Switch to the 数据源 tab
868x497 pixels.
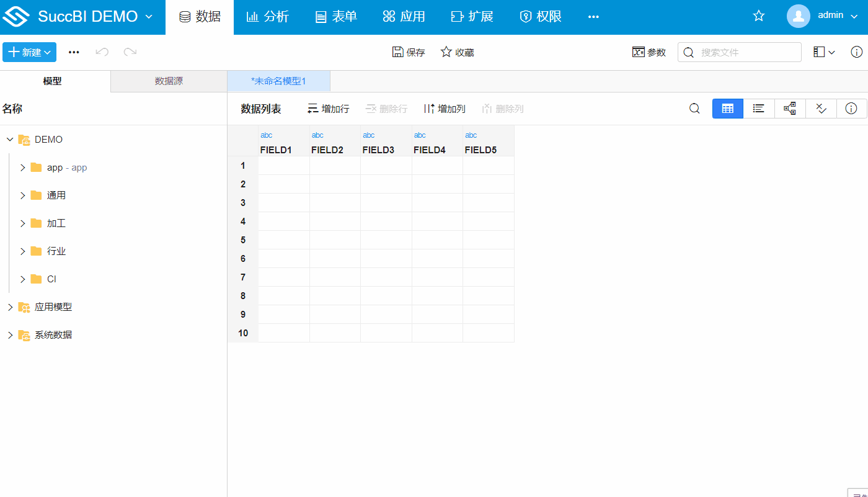coord(168,81)
